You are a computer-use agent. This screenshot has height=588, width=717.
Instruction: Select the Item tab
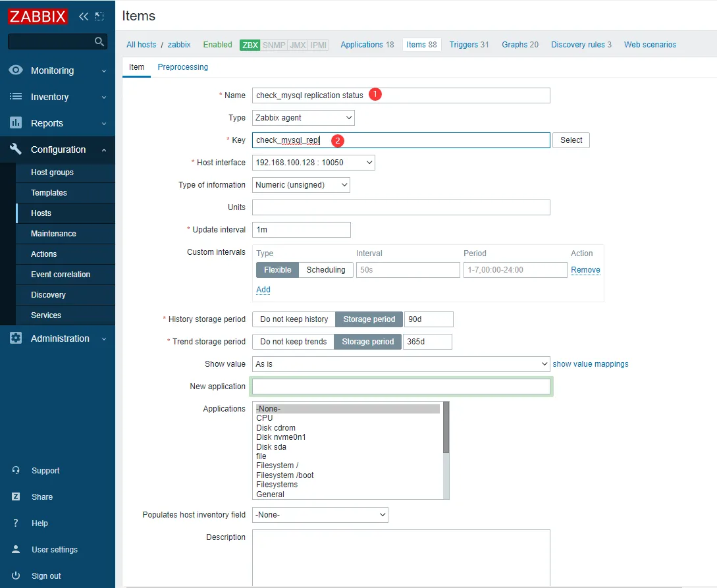point(136,67)
